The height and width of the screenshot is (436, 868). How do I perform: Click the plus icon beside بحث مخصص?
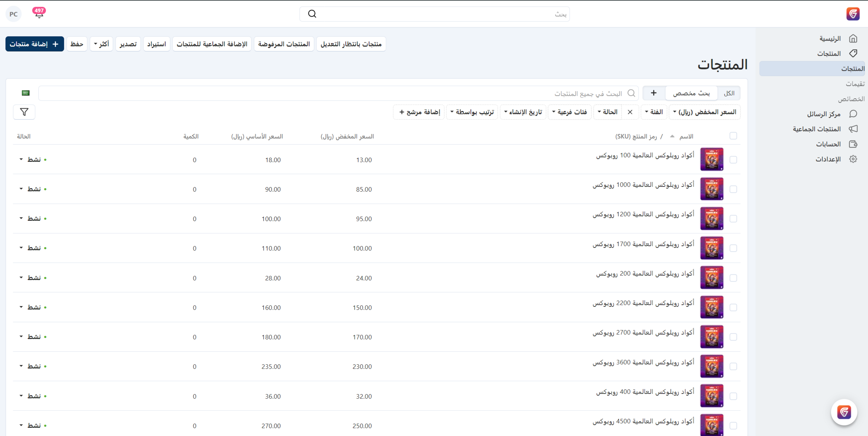pyautogui.click(x=653, y=93)
